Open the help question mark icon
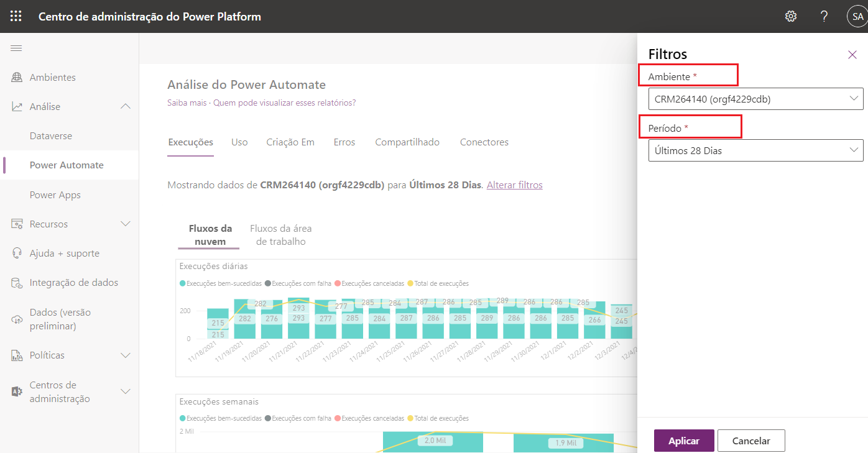The width and height of the screenshot is (868, 453). [x=824, y=17]
